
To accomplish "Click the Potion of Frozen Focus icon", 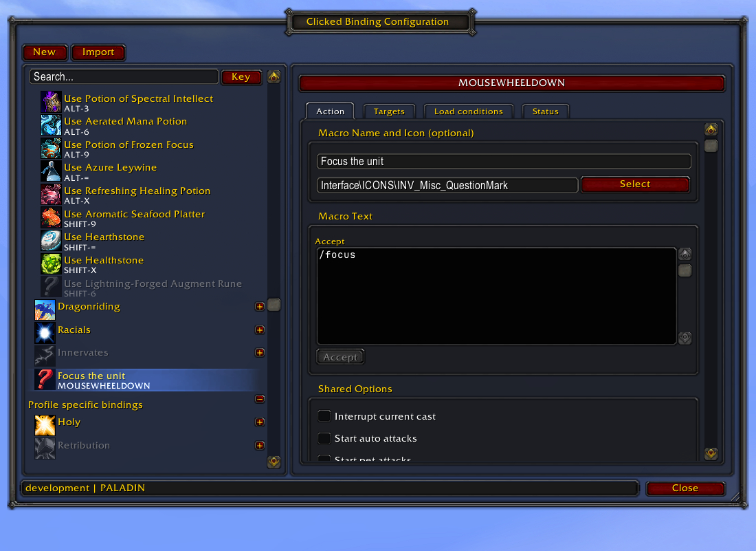I will [51, 149].
